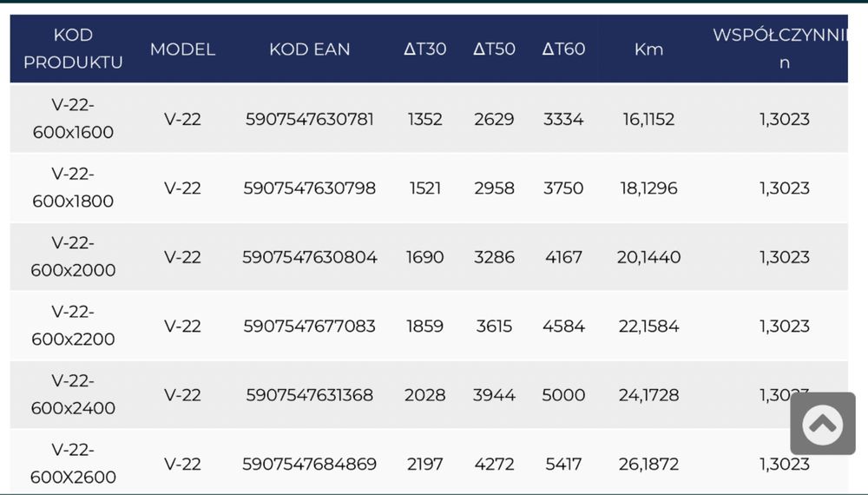The width and height of the screenshot is (868, 495).
Task: Click EAN code 5907547630798
Action: (310, 188)
